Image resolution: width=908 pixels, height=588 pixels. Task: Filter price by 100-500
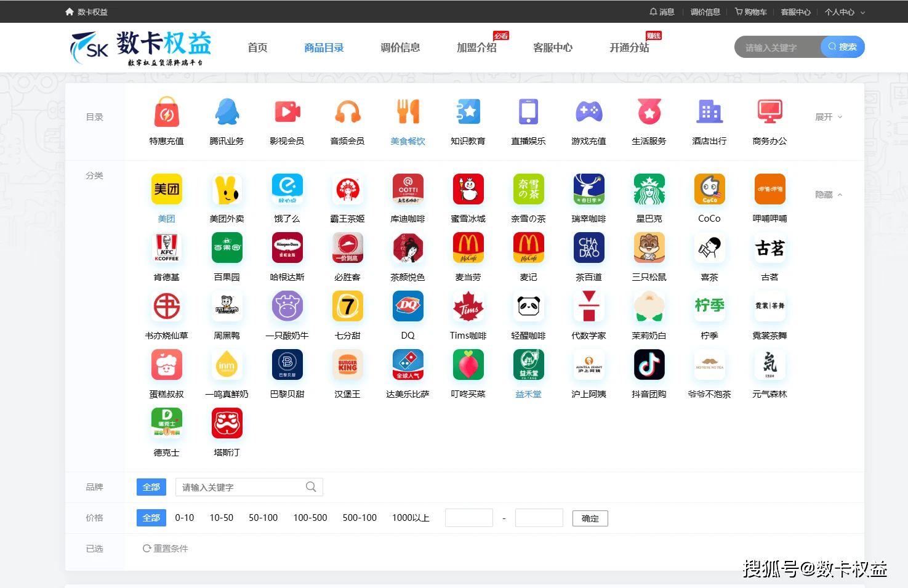[310, 518]
